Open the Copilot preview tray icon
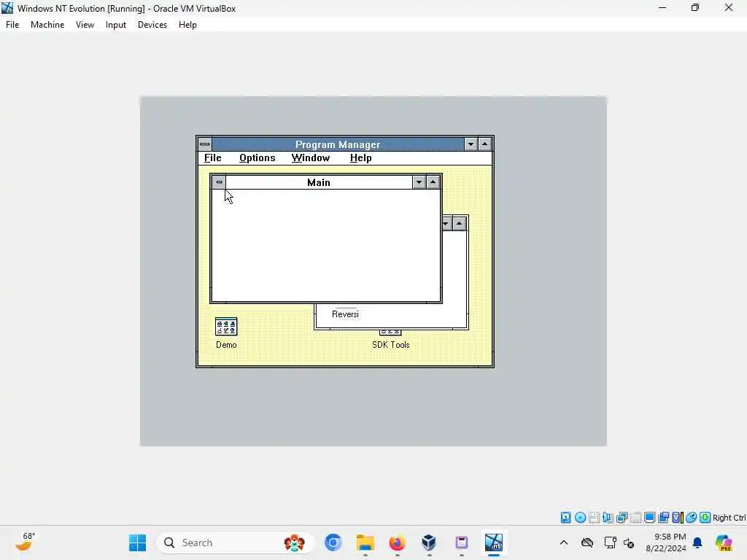Screen dimensions: 747x560 click(x=724, y=542)
